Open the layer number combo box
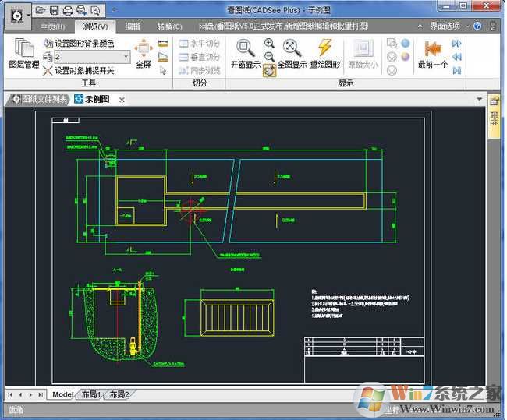This screenshot has height=420, width=507. 92,57
